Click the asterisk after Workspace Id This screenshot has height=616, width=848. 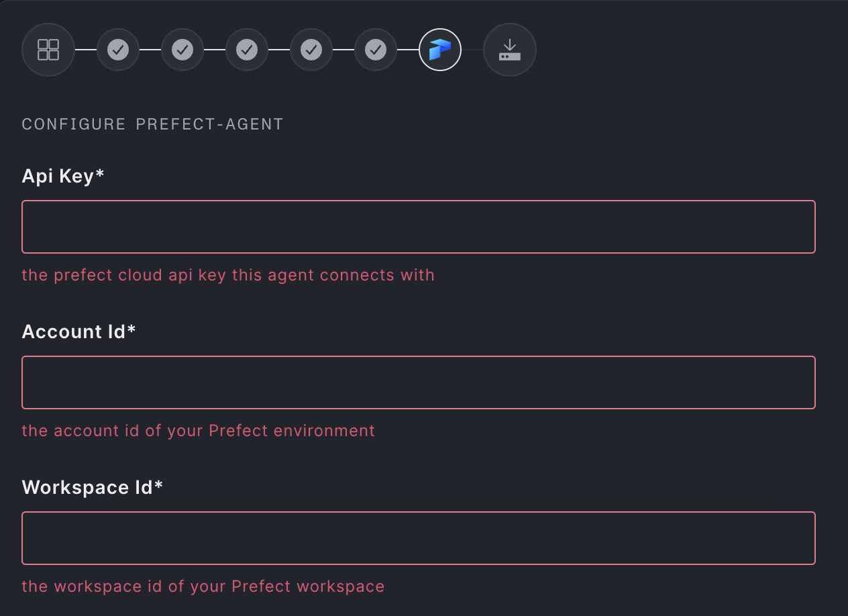coord(159,485)
